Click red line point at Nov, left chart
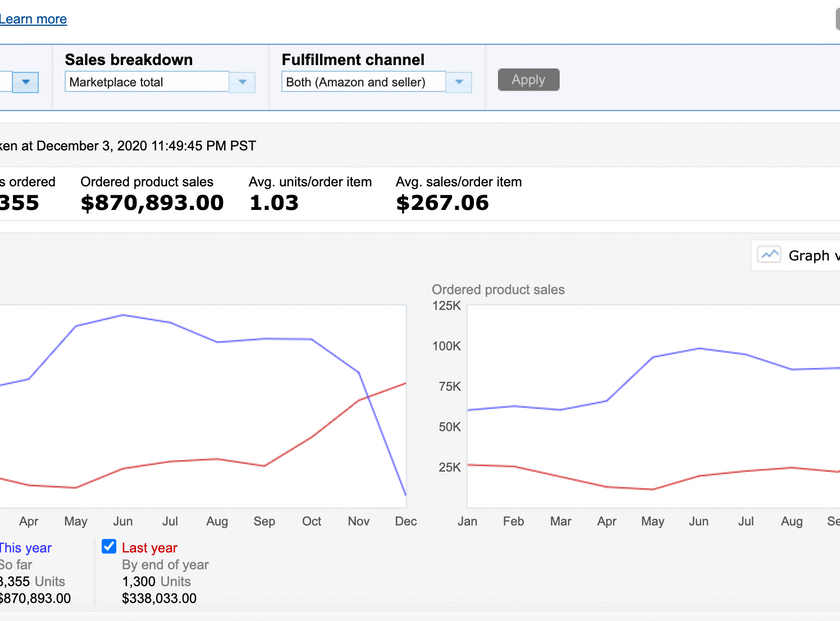This screenshot has height=621, width=840. (359, 400)
